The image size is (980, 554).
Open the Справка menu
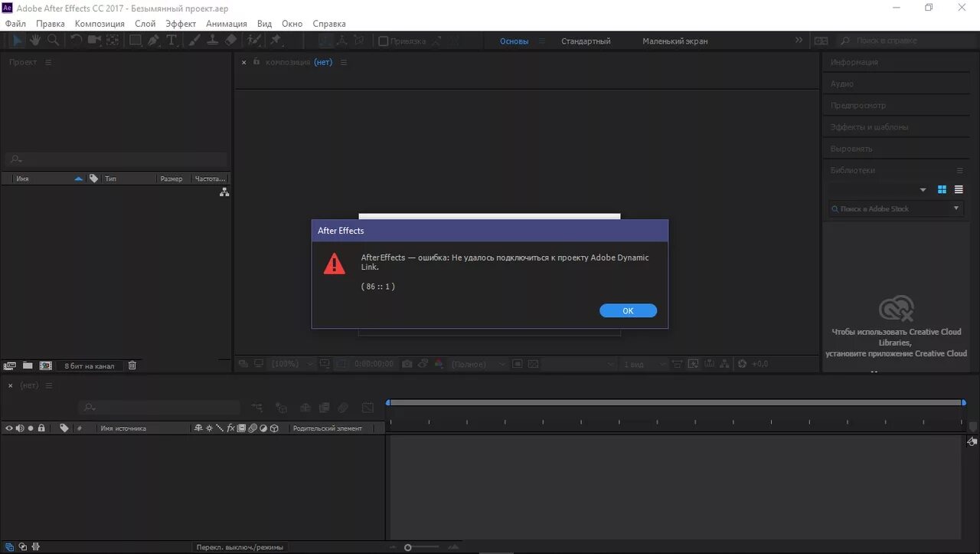coord(329,24)
